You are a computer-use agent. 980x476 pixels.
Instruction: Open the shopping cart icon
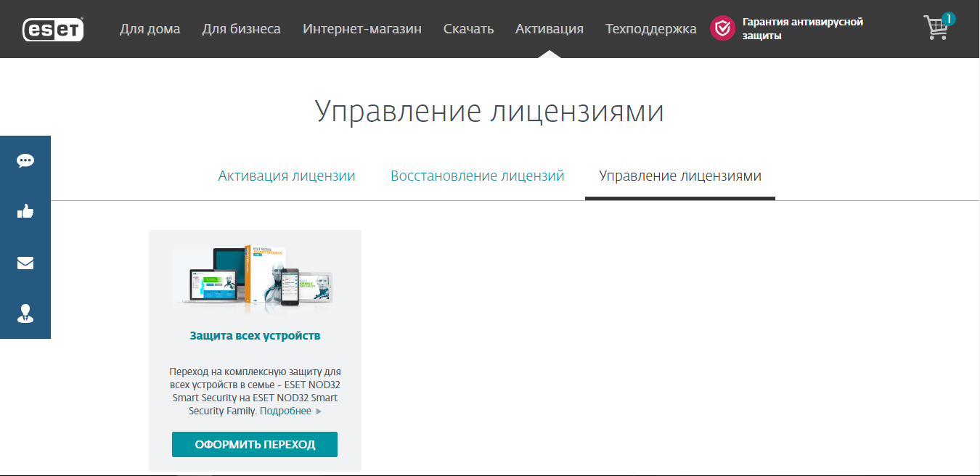pos(939,27)
